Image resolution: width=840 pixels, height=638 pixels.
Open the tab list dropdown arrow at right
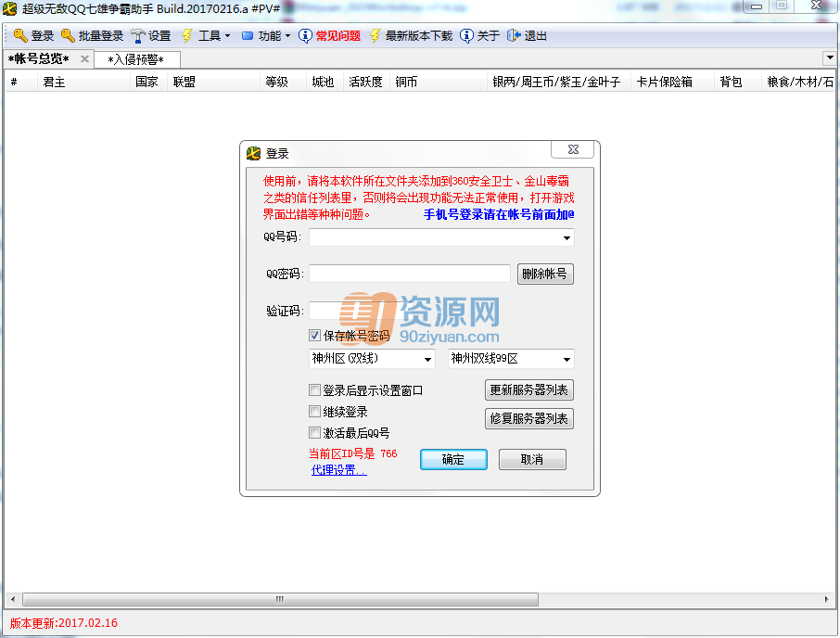click(830, 57)
